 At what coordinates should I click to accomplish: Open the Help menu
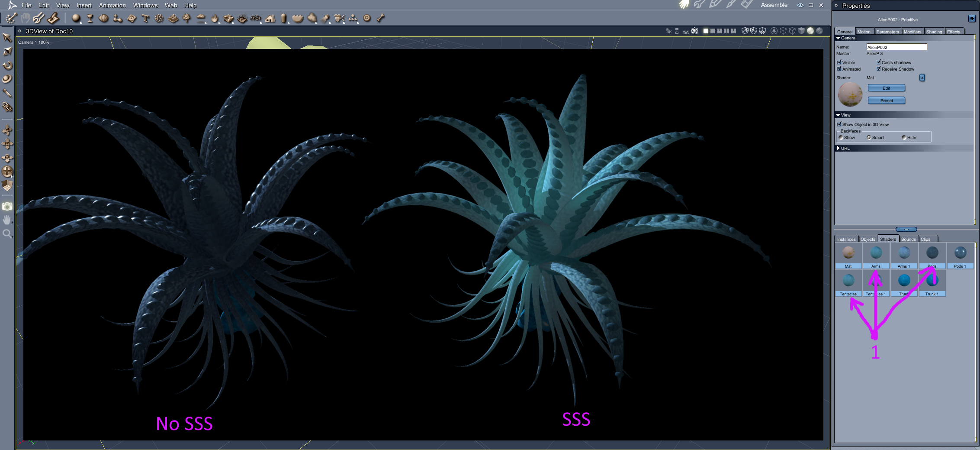[x=190, y=5]
